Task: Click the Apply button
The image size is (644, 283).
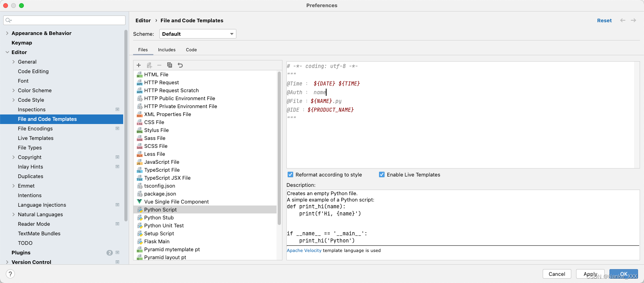Action: [x=590, y=274]
